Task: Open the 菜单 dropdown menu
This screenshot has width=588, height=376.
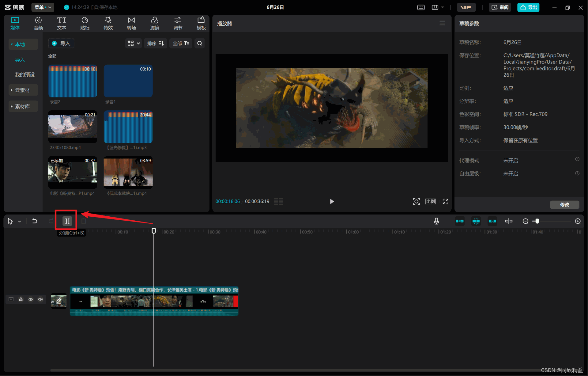Action: point(43,7)
